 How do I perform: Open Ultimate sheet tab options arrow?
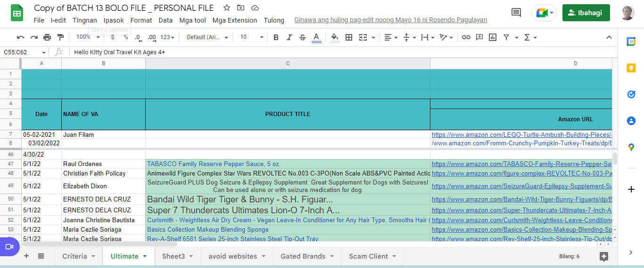click(x=145, y=256)
